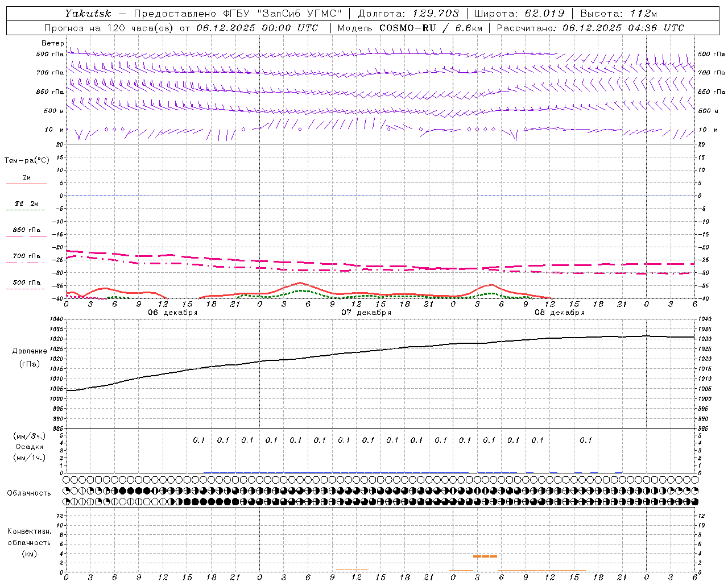Click the '07 декабря' date label
728x582 pixels.
366,313
